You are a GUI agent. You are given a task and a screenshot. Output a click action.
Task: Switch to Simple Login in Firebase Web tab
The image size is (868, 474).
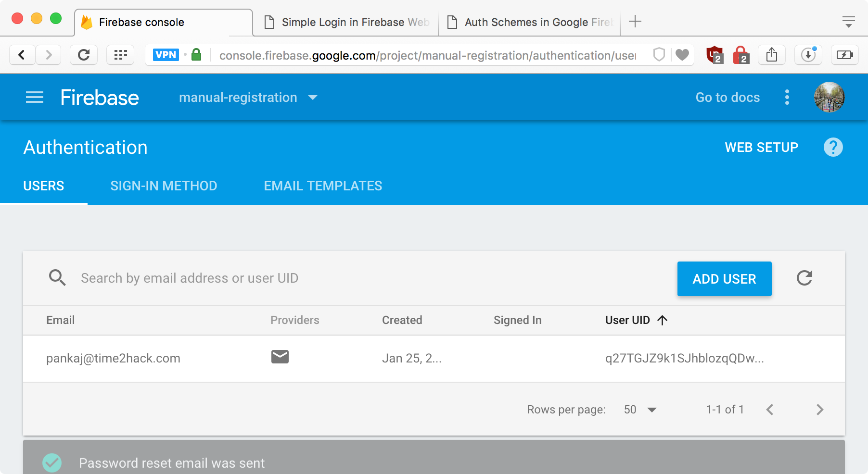346,22
